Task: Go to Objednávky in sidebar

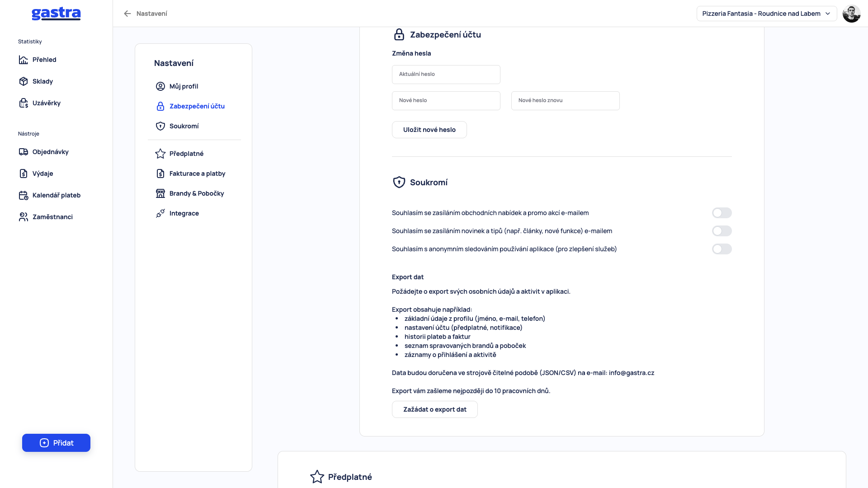Action: pos(51,152)
